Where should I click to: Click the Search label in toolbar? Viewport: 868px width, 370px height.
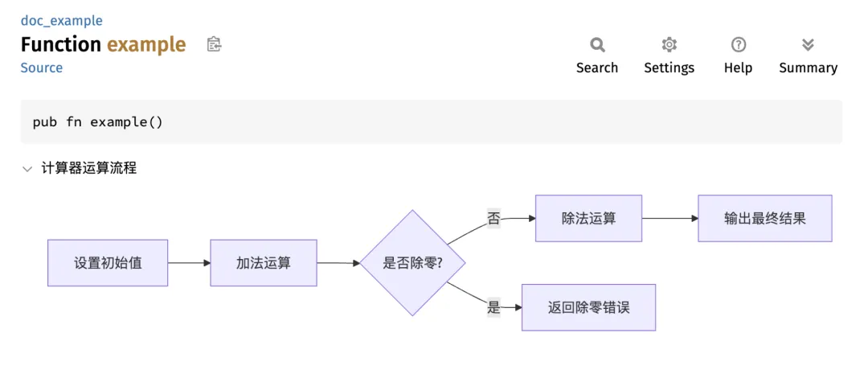point(597,68)
